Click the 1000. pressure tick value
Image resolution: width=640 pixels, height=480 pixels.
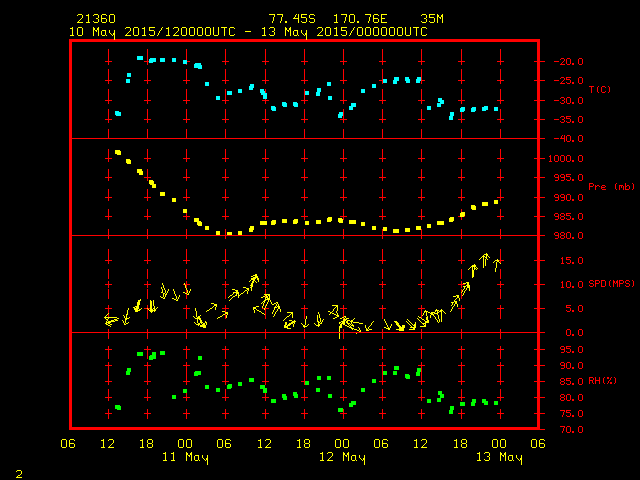pyautogui.click(x=562, y=158)
